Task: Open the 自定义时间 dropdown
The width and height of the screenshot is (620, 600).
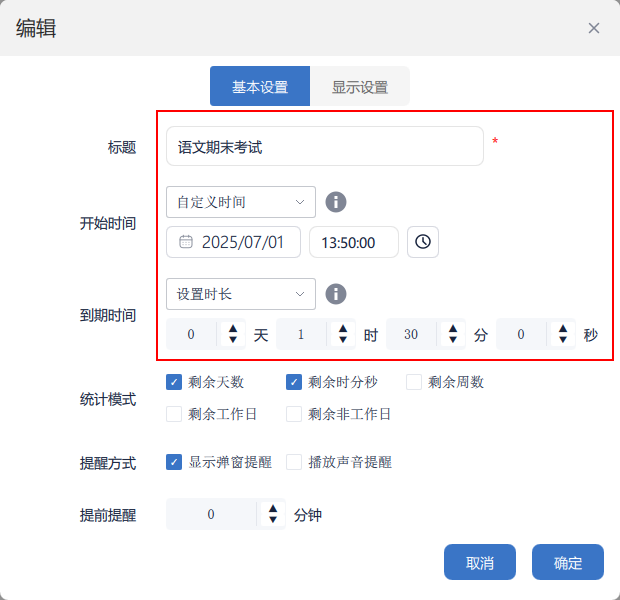Action: (241, 202)
